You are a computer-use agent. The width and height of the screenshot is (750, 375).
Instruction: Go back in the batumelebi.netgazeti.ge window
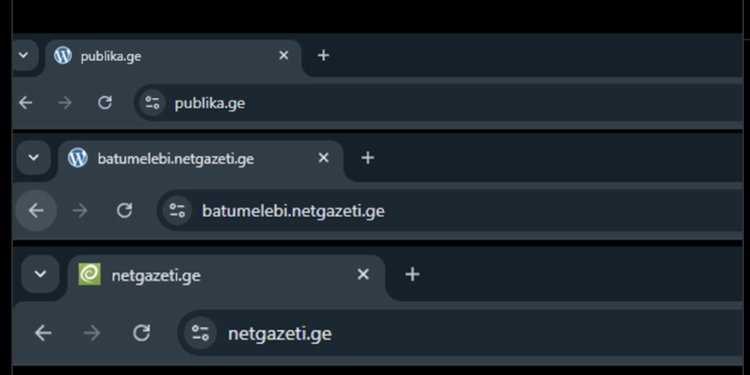point(36,210)
